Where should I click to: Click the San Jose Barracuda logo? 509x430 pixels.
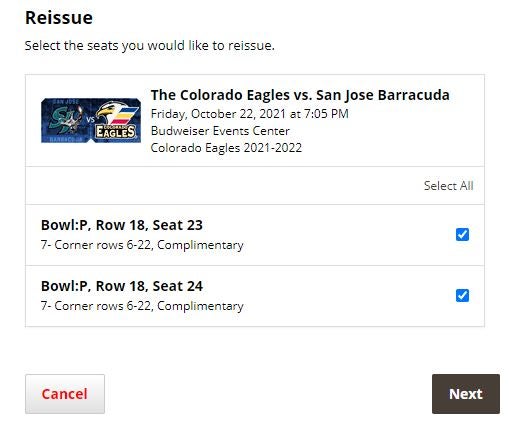pyautogui.click(x=66, y=119)
